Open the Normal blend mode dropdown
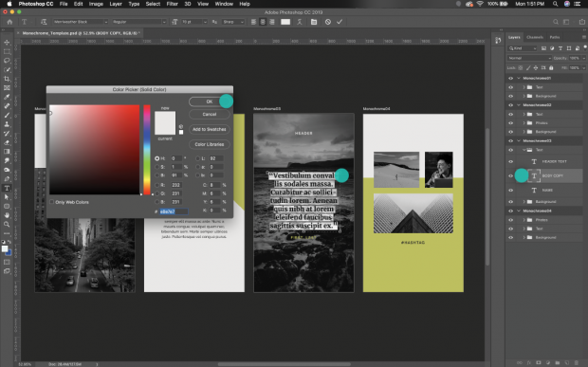588x367 pixels. pyautogui.click(x=529, y=58)
